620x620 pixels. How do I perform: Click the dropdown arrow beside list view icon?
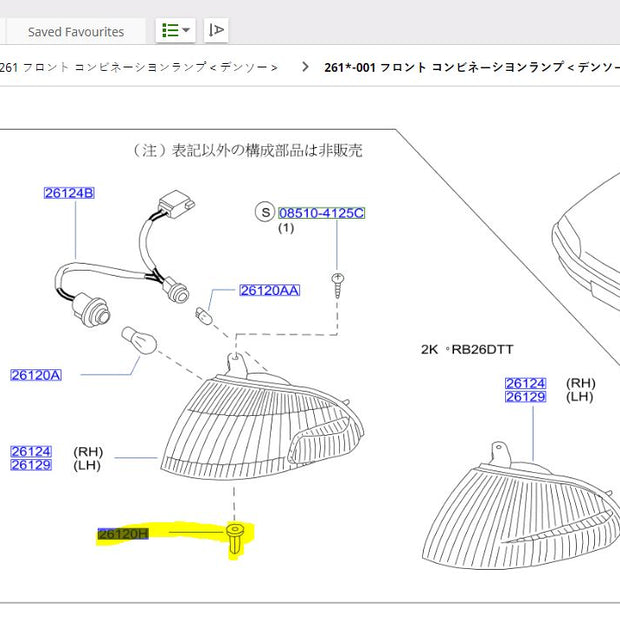tap(187, 31)
